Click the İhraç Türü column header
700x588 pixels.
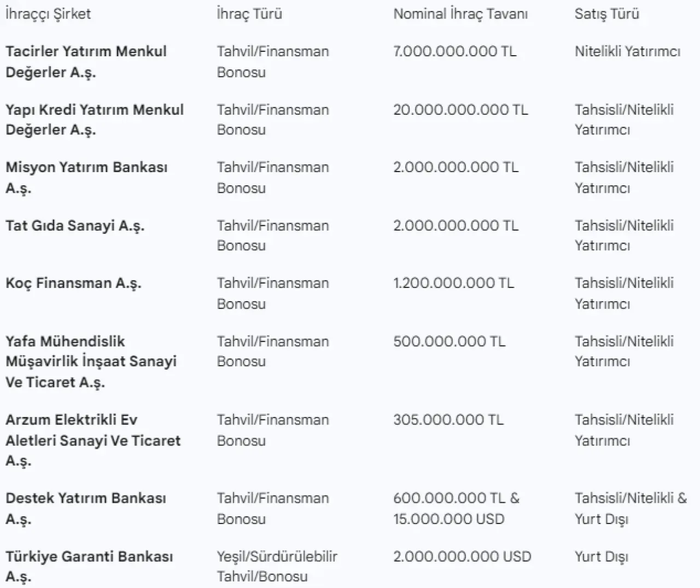[x=249, y=14]
